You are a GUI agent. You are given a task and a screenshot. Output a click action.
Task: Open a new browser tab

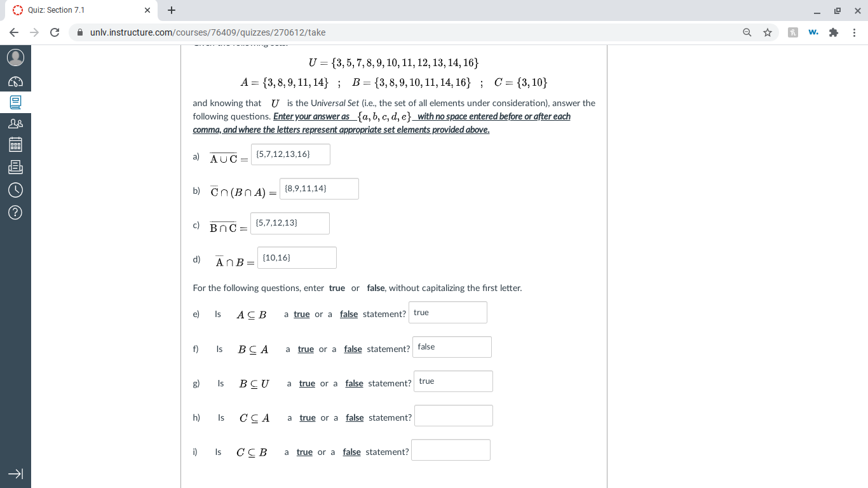171,10
